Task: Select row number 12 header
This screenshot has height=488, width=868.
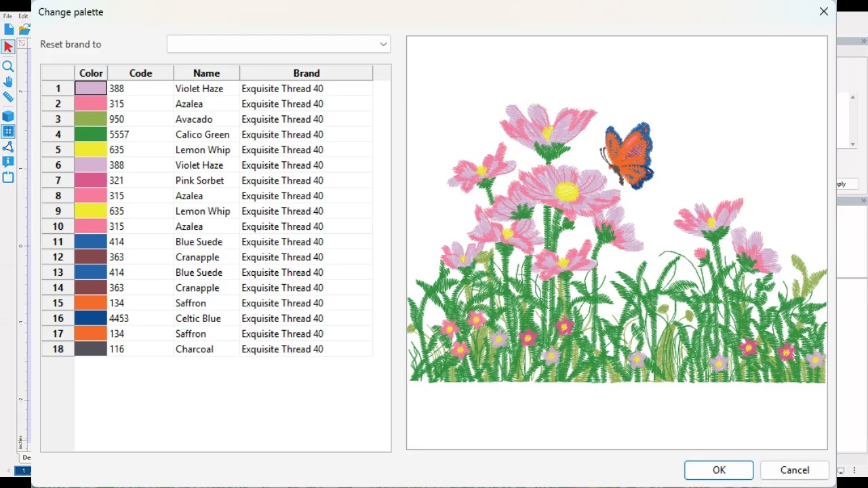Action: tap(58, 257)
